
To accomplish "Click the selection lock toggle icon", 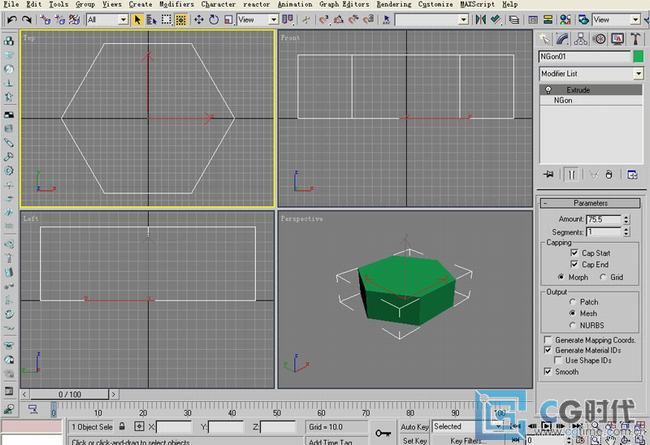I will (122, 426).
